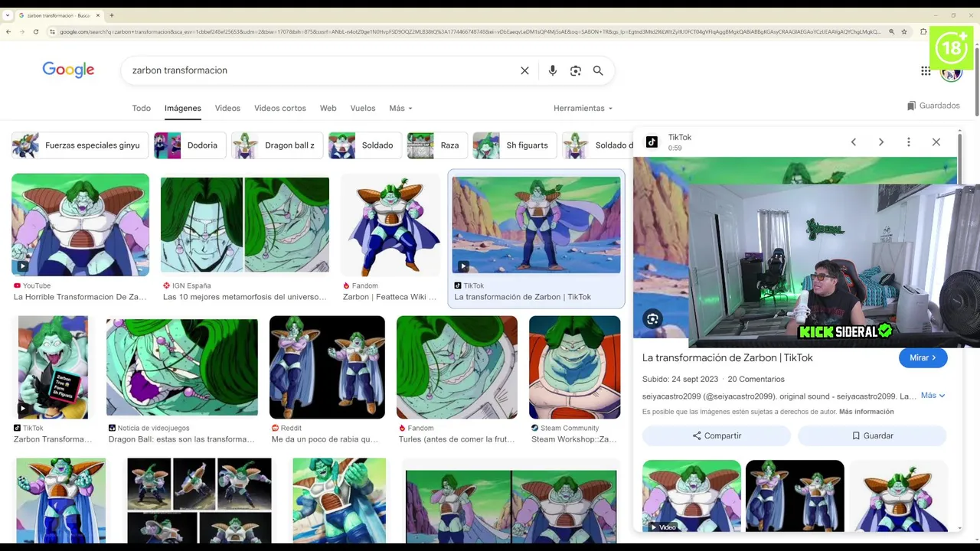The width and height of the screenshot is (980, 551).
Task: Filter by Dragon ball z chip
Action: (x=277, y=145)
